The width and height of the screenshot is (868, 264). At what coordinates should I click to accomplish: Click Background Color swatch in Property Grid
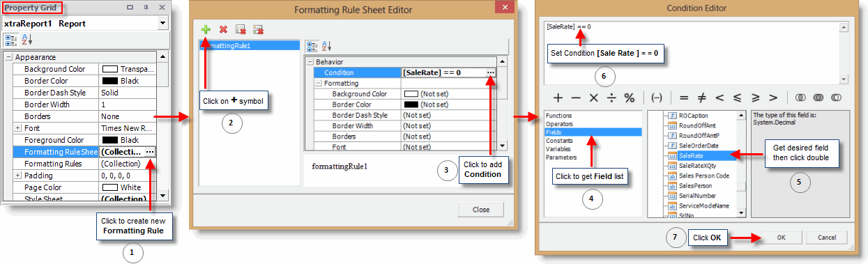click(x=109, y=69)
